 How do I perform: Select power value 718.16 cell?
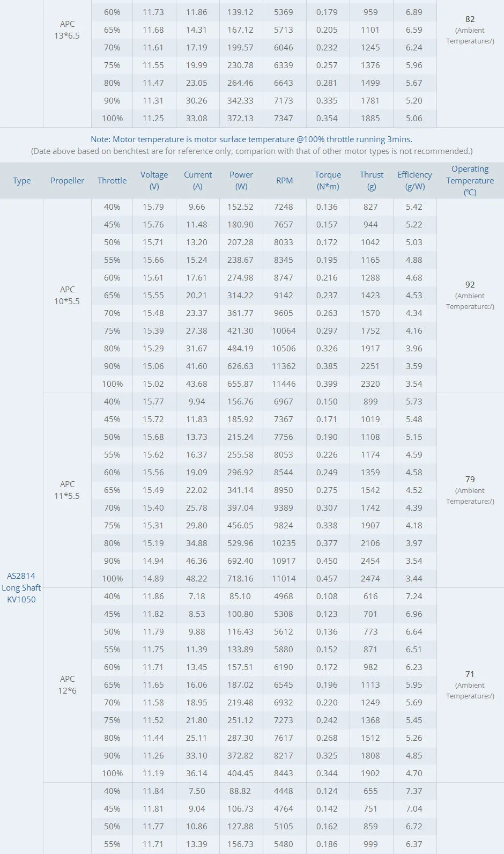pos(240,579)
